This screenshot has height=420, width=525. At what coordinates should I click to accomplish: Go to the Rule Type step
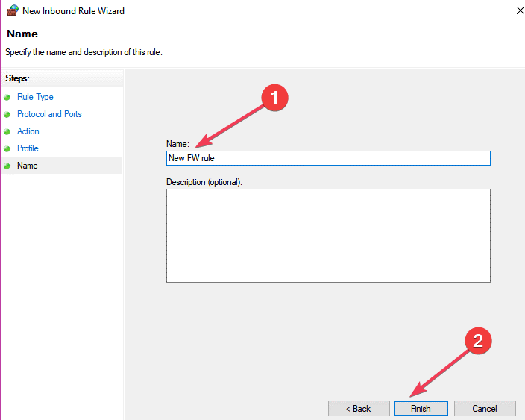pyautogui.click(x=35, y=97)
